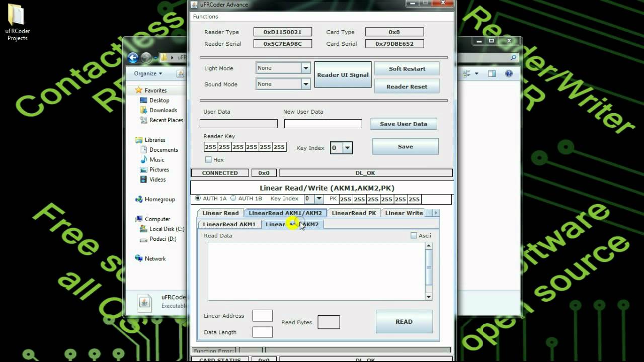Click the Explorer help question mark icon
The width and height of the screenshot is (644, 362).
509,73
